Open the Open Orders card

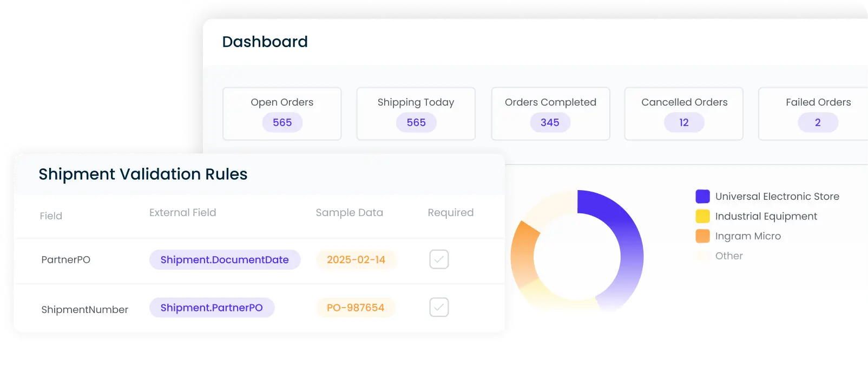click(x=282, y=114)
